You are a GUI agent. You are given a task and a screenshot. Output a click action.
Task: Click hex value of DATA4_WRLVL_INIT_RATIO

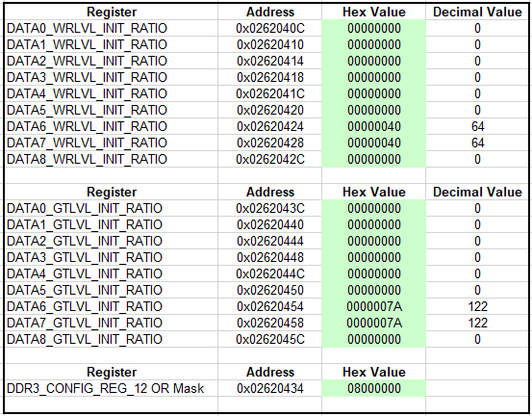[374, 93]
